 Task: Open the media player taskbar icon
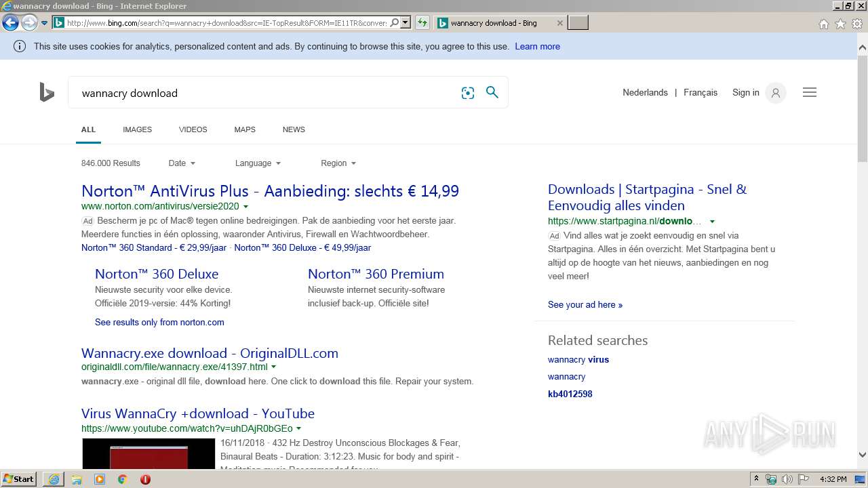point(100,479)
